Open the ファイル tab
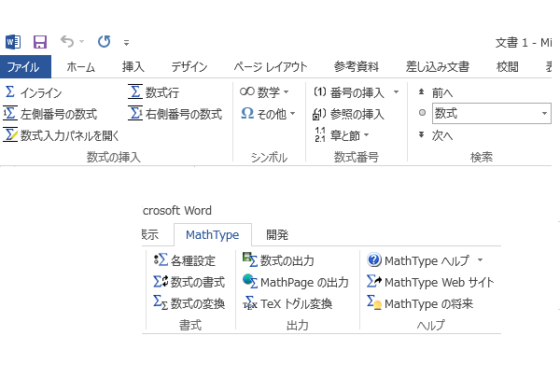The height and width of the screenshot is (392, 560). click(25, 67)
